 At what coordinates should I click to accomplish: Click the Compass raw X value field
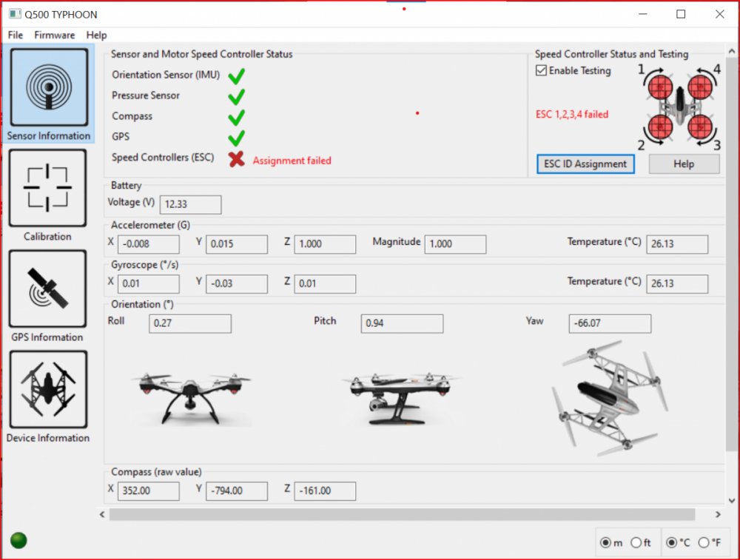[148, 490]
